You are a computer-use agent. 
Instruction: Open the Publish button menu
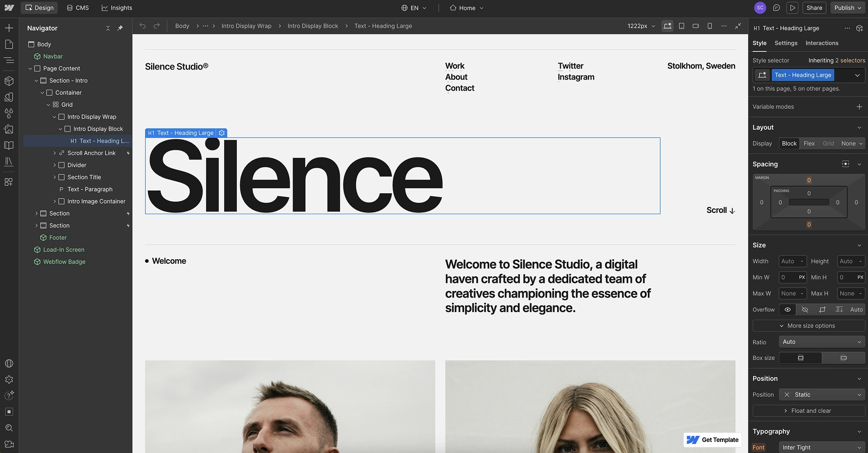coord(848,8)
